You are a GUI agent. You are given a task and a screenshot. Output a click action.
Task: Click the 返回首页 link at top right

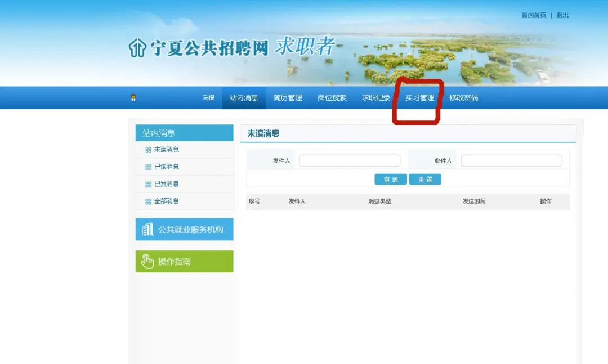533,15
